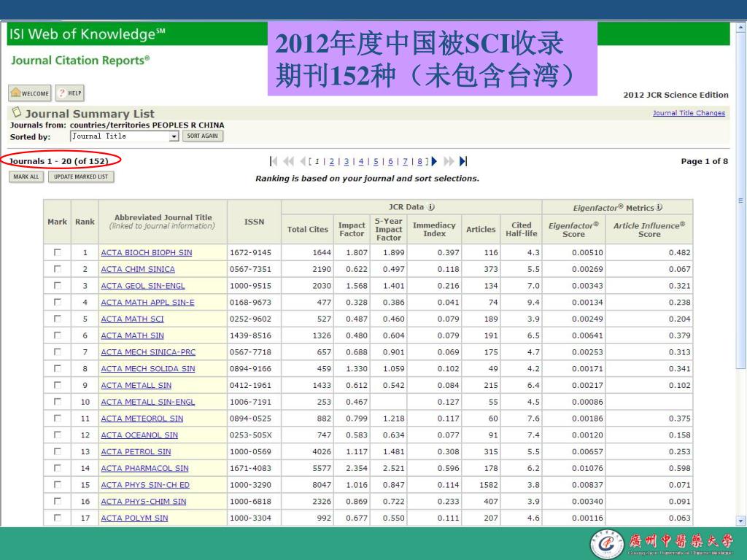Image resolution: width=747 pixels, height=560 pixels.
Task: Jump to the last page arrow
Action: coord(463,161)
